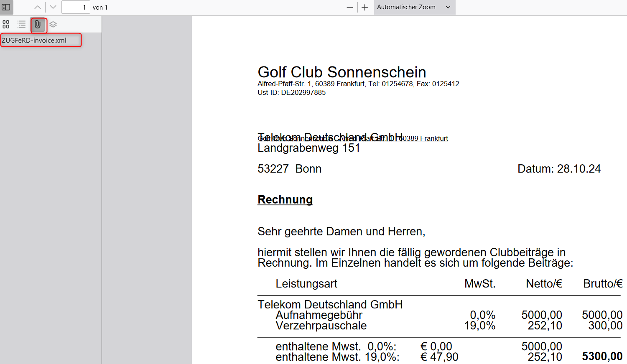Click 'enthaltene Mwst. 19,0%:' label
The image size is (627, 364).
(337, 357)
